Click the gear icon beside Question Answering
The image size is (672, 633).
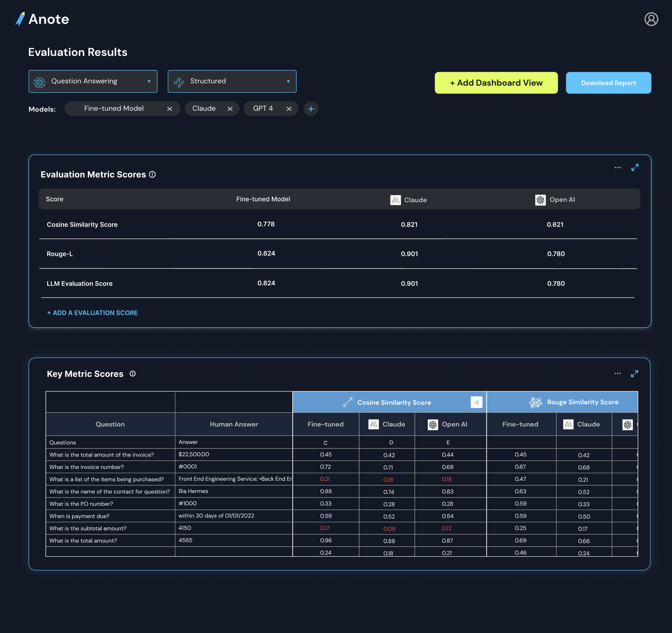point(39,82)
